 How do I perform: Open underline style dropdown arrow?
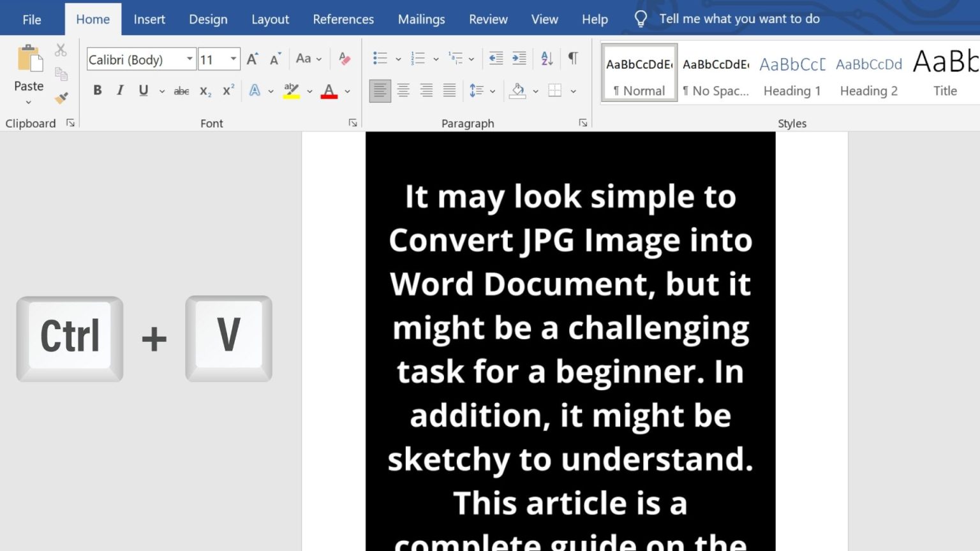click(x=162, y=91)
